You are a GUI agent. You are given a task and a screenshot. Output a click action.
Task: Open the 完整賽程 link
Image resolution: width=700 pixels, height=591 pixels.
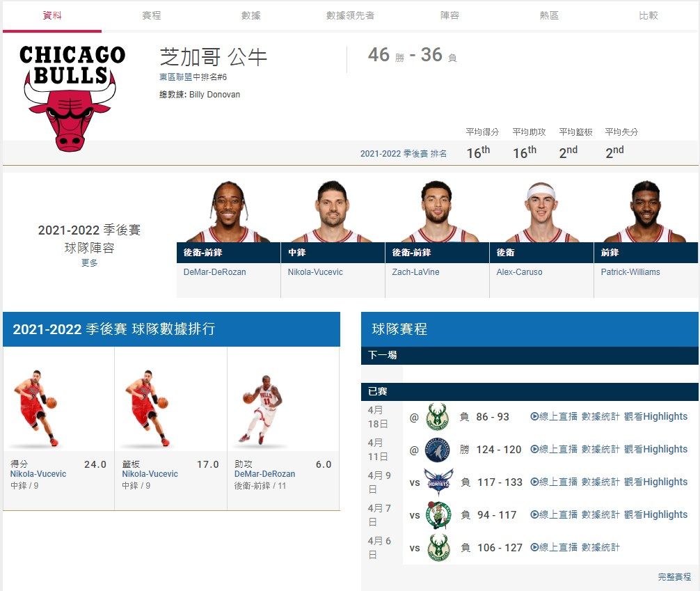click(674, 576)
